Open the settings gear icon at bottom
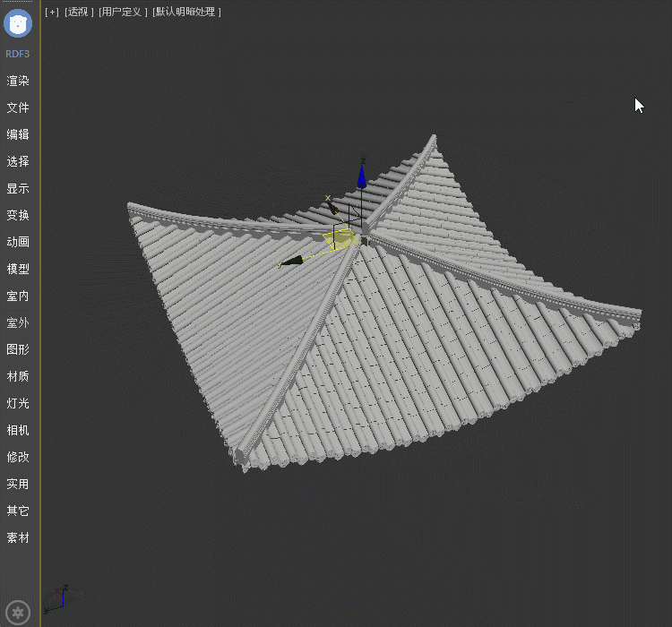Screen dimensions: 672x627 [18, 613]
